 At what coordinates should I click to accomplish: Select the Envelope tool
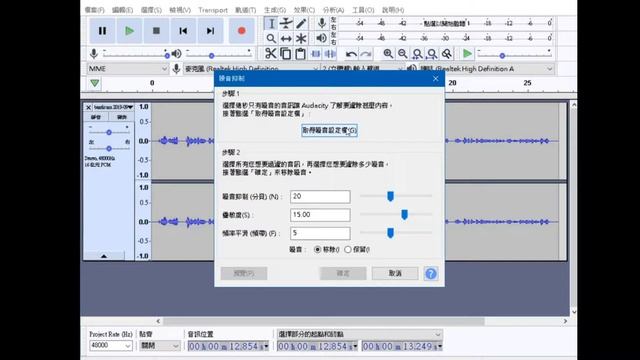286,24
